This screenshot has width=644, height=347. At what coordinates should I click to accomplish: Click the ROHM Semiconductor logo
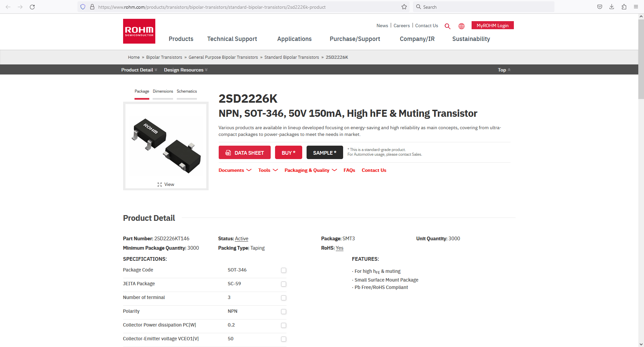(x=139, y=31)
